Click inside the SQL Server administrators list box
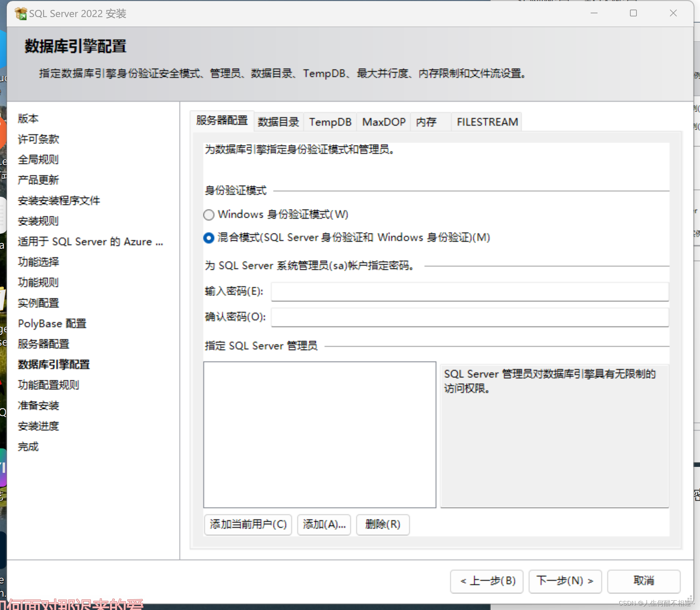Screen dimensions: 700x610 [x=320, y=434]
